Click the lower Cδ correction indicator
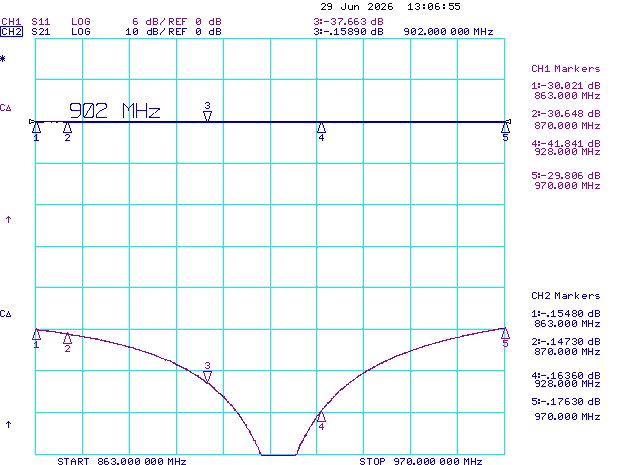 click(x=6, y=314)
